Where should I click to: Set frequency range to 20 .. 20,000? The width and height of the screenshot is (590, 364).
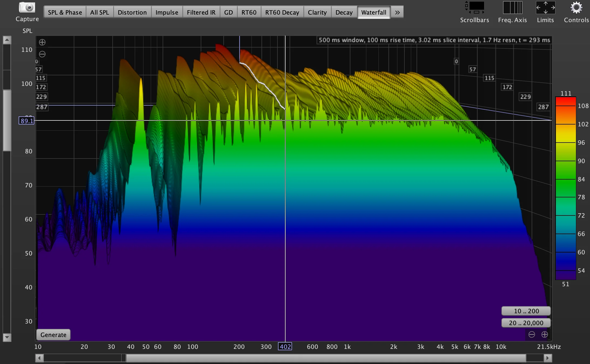pos(526,323)
